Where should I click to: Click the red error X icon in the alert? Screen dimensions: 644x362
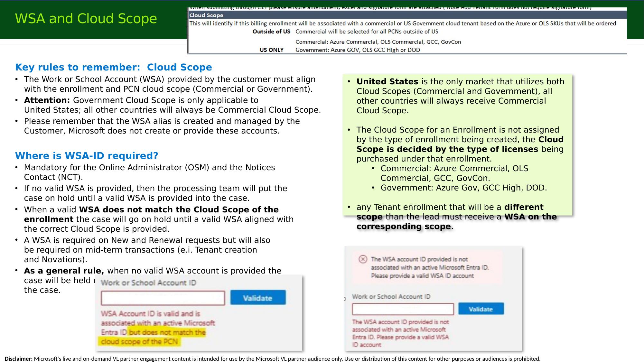(x=363, y=259)
